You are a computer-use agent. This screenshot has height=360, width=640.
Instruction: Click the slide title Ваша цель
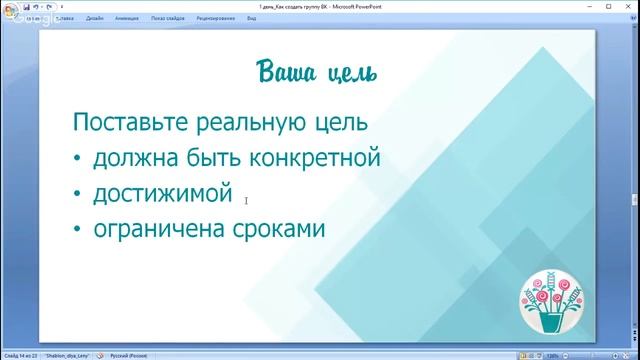point(317,72)
